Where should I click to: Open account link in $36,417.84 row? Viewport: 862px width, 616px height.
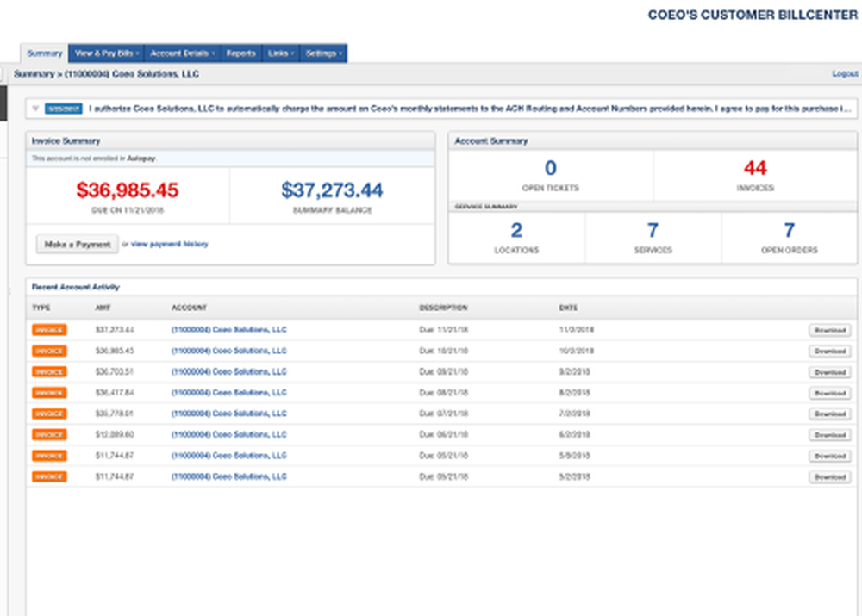click(x=228, y=392)
